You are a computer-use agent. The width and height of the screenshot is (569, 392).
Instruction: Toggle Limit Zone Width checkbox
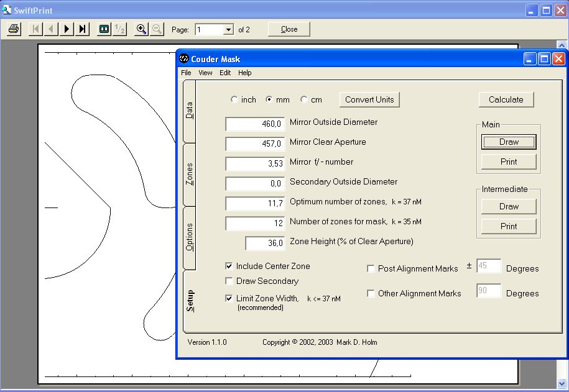click(229, 298)
